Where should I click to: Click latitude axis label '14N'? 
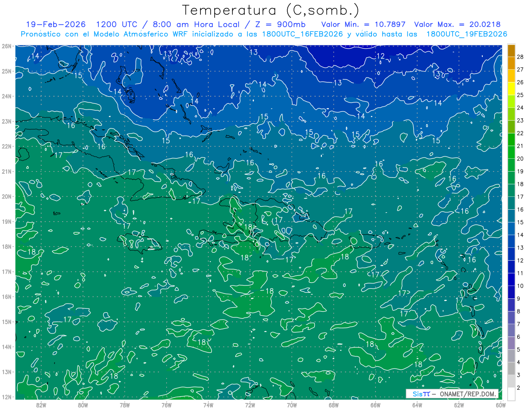(7, 347)
